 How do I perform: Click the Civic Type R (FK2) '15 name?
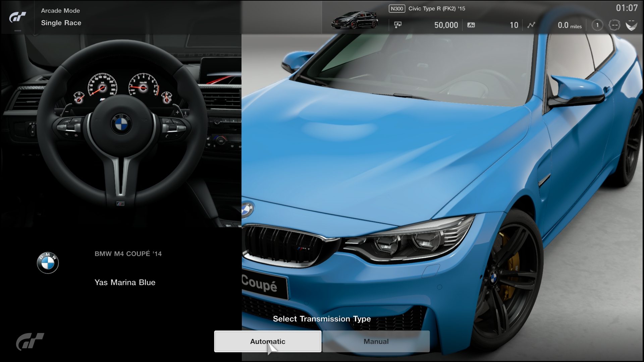(x=437, y=9)
